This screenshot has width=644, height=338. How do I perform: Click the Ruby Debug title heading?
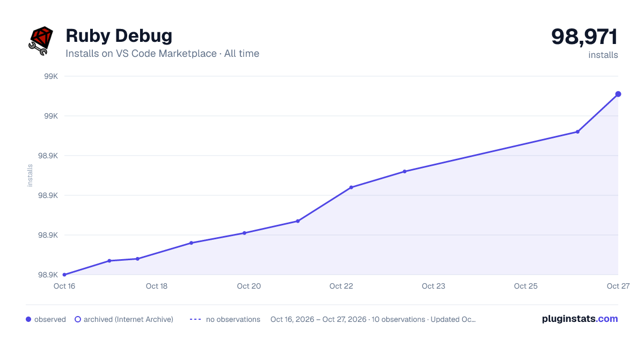coord(119,36)
